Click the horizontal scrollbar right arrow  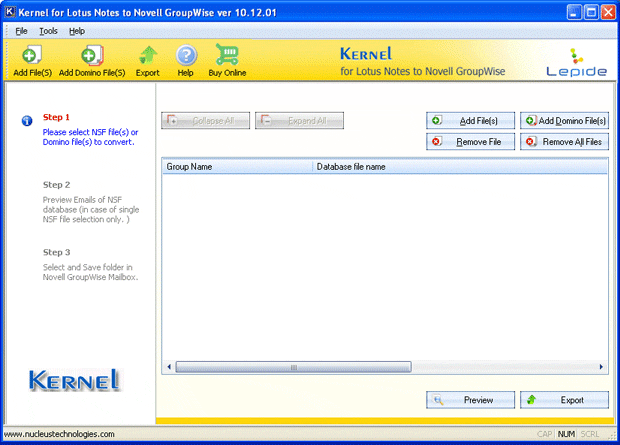[x=602, y=367]
